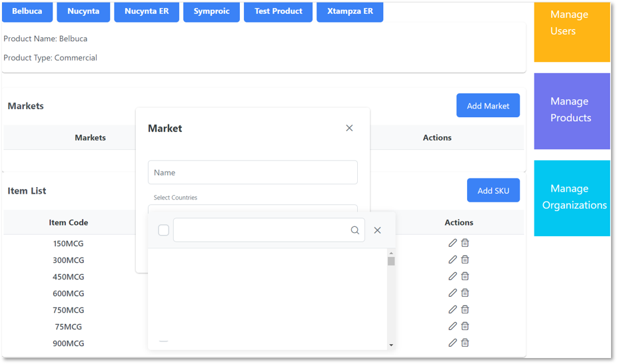
Task: Delete the 150MCG item with trash icon
Action: [465, 243]
